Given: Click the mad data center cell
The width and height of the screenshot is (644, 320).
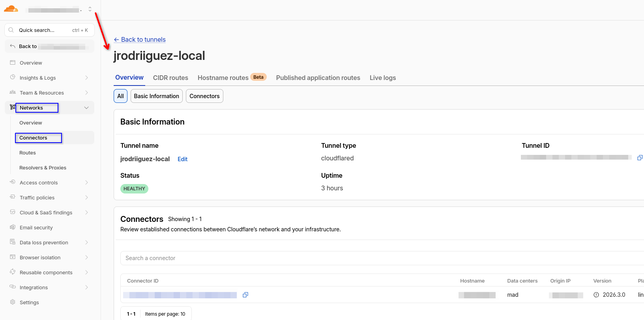Looking at the screenshot, I should pyautogui.click(x=513, y=295).
